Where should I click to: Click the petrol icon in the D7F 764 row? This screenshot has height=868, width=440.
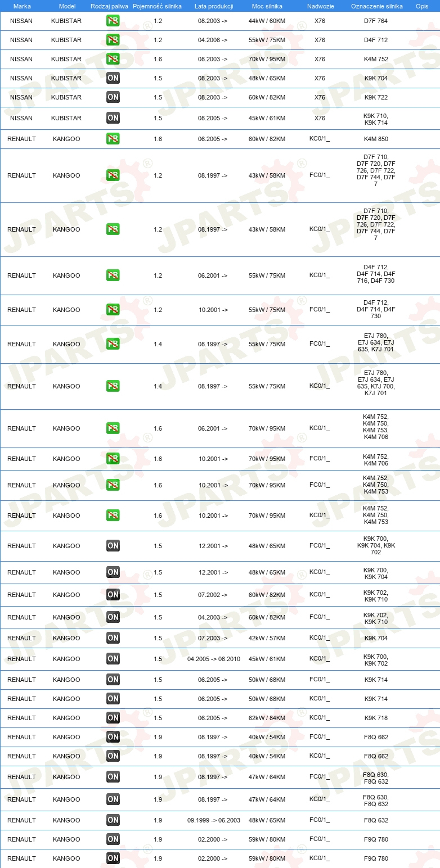[113, 21]
